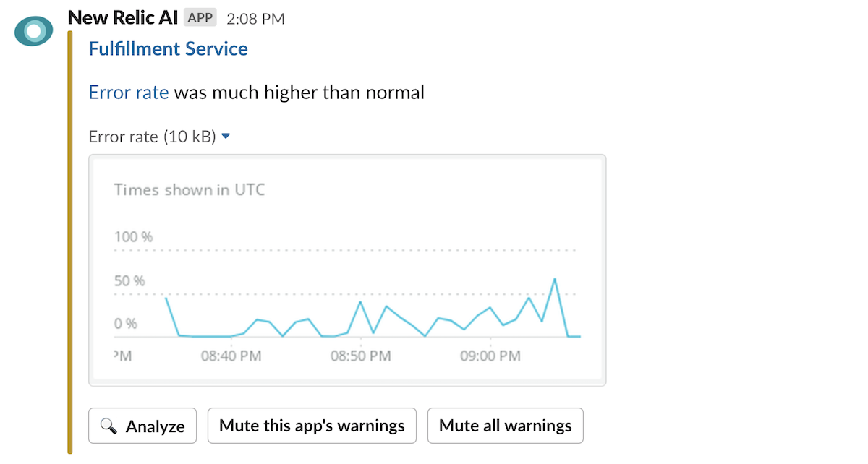868x464 pixels.
Task: Click the 08:40 PM time axis label
Action: [231, 356]
